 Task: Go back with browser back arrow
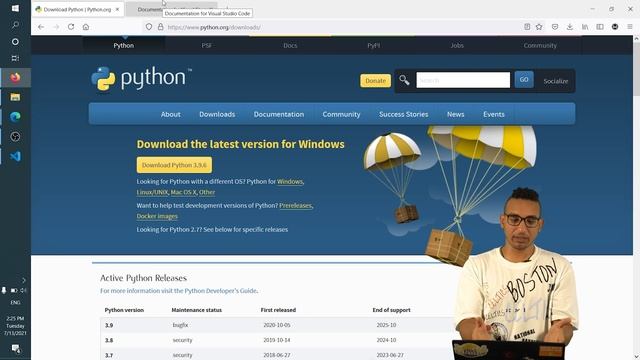[41, 27]
